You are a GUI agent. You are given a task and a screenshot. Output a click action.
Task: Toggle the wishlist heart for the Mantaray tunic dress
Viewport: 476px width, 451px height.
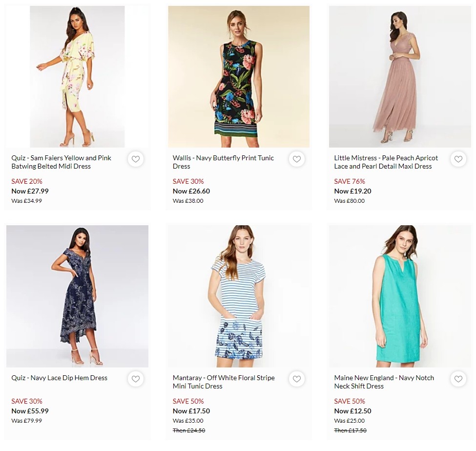pyautogui.click(x=297, y=379)
